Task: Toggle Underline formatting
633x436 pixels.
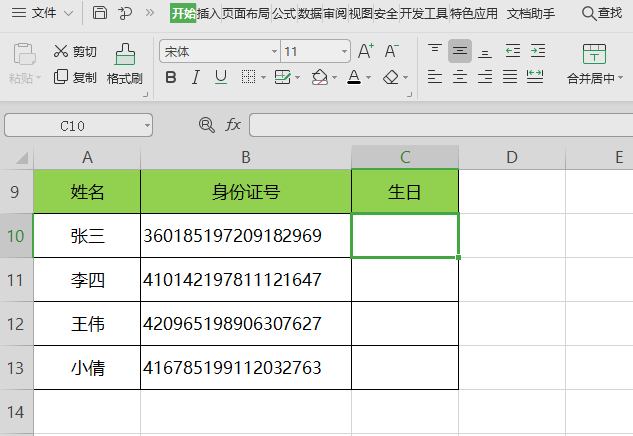Action: (x=220, y=77)
